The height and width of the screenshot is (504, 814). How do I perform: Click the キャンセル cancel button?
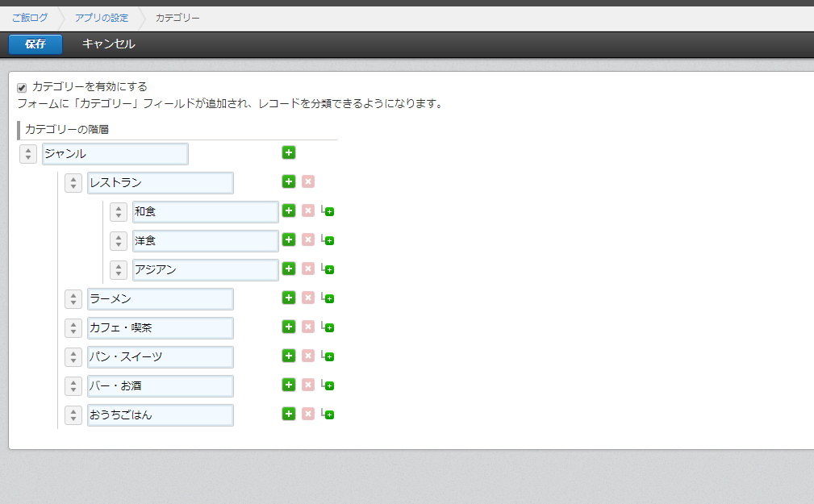point(108,44)
